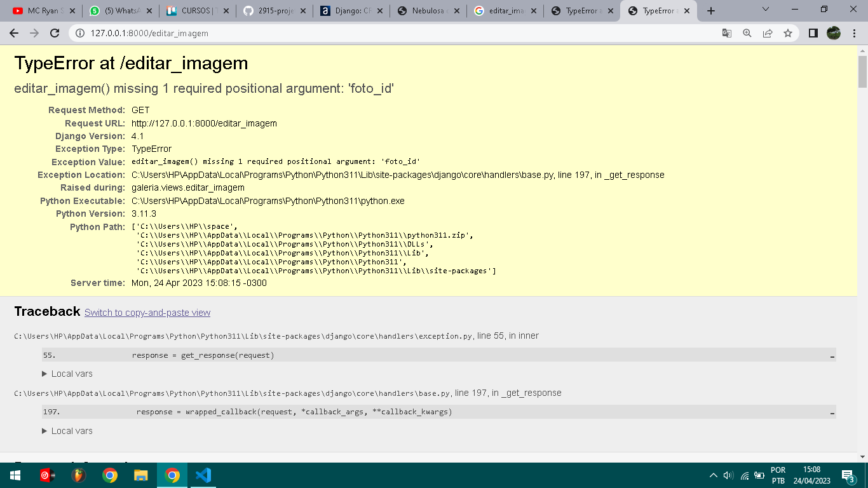Open red recorder app in taskbar
Viewport: 868px width, 488px height.
(47, 475)
